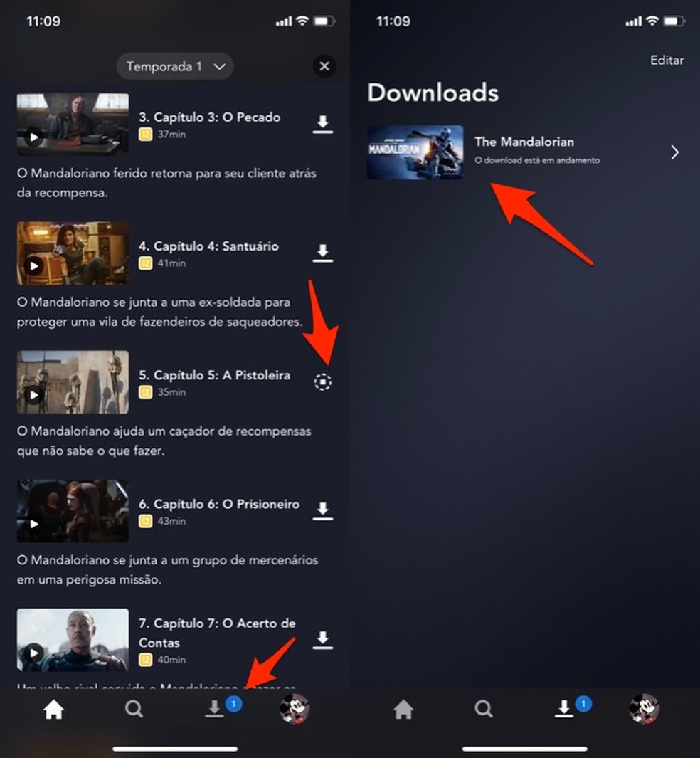Download Capítulo 3: O Pecado episode
This screenshot has width=700, height=758.
click(x=324, y=123)
